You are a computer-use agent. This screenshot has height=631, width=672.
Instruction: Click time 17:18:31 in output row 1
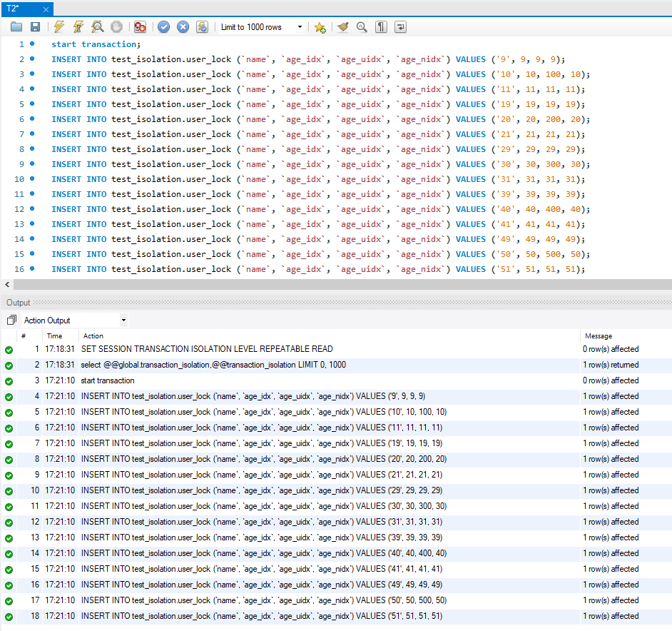click(x=60, y=349)
